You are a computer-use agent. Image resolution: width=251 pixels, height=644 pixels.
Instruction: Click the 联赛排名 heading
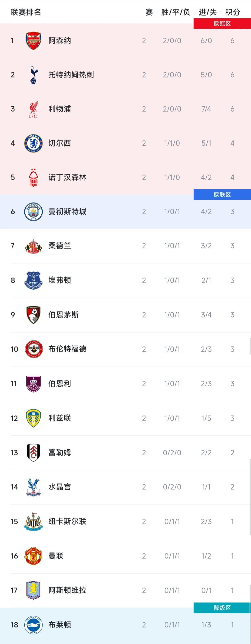pyautogui.click(x=26, y=12)
